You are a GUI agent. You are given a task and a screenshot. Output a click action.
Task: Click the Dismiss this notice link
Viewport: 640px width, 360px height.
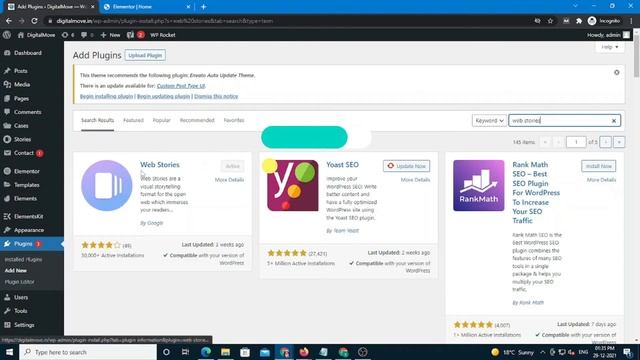point(216,96)
